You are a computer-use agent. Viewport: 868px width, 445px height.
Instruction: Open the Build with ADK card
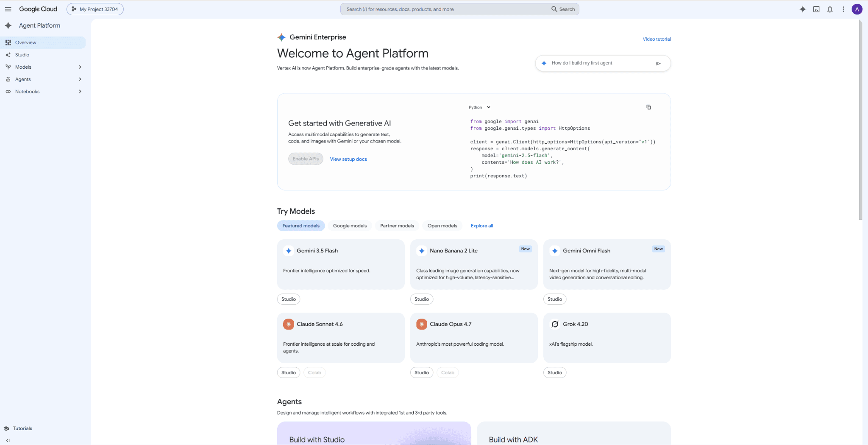pos(574,433)
